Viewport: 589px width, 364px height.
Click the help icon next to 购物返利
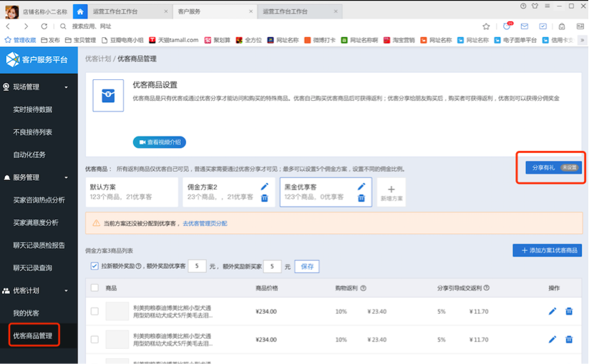tap(363, 288)
